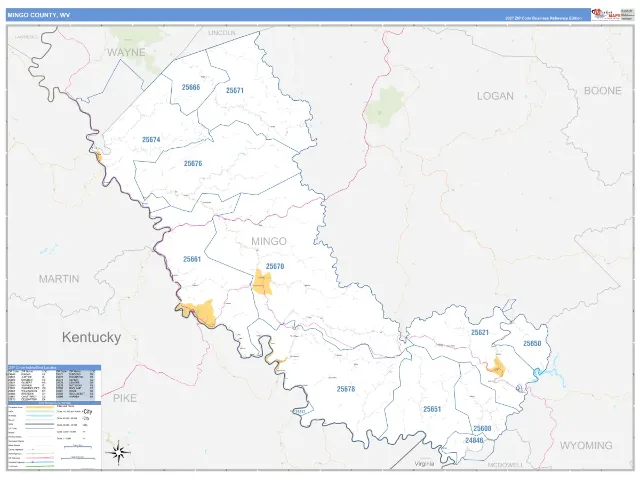This screenshot has width=640, height=480.
Task: Select ZIP code label 25671
Action: point(235,91)
